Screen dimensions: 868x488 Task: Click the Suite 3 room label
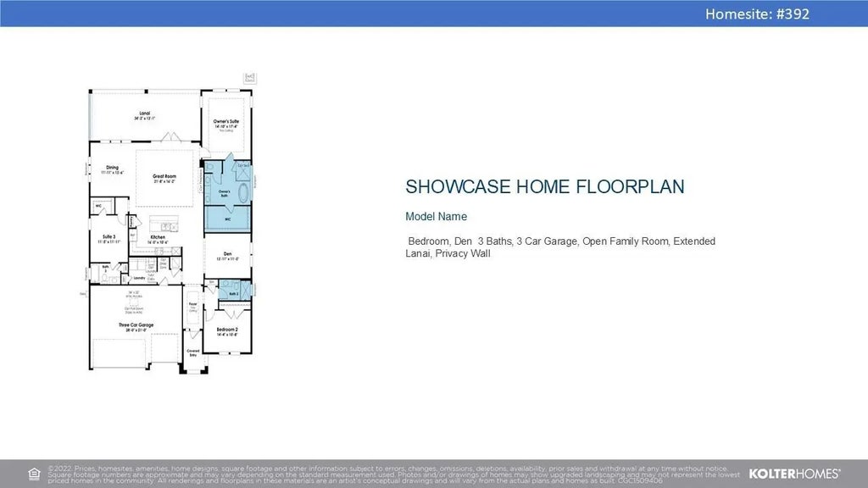click(x=108, y=239)
